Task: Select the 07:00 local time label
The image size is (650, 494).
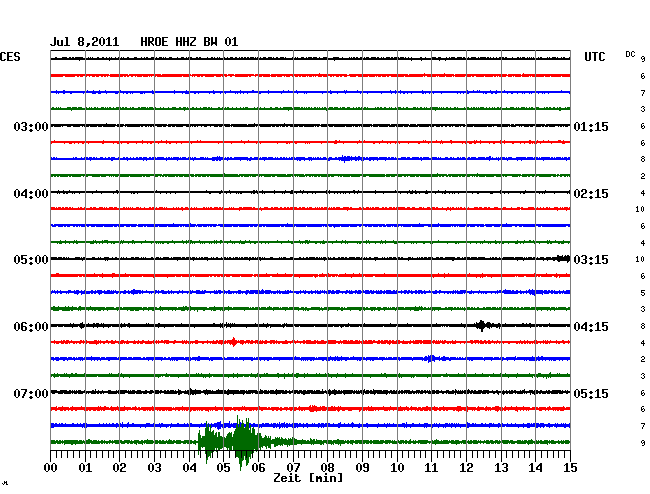Action: (31, 393)
